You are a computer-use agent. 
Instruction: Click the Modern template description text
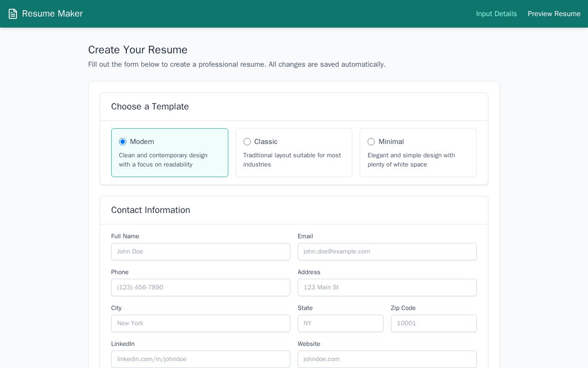coord(163,160)
